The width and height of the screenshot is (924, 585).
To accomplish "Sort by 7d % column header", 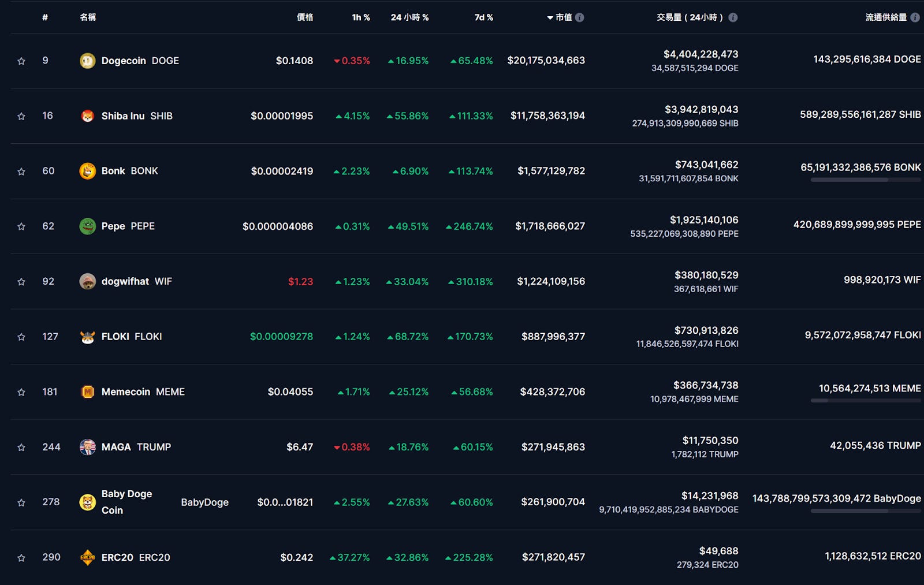I will coord(484,17).
